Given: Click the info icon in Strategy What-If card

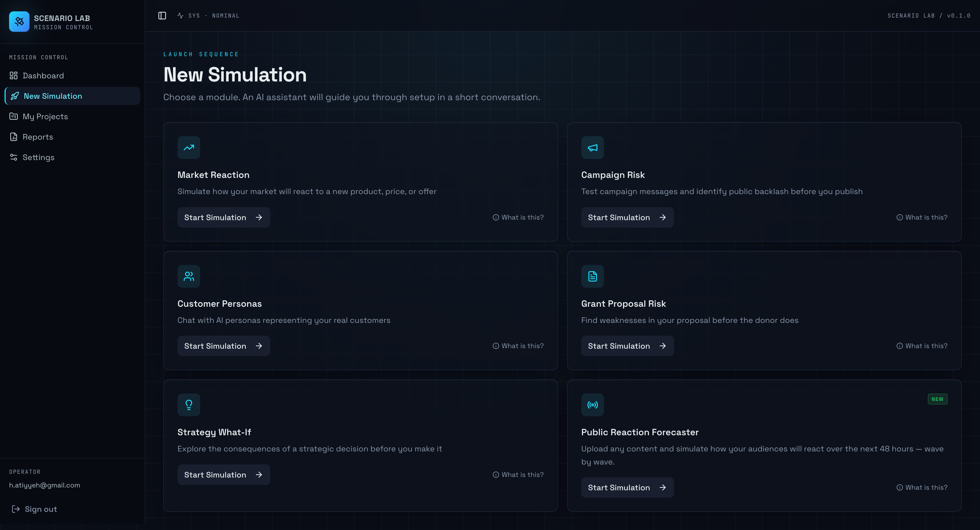Looking at the screenshot, I should [496, 475].
